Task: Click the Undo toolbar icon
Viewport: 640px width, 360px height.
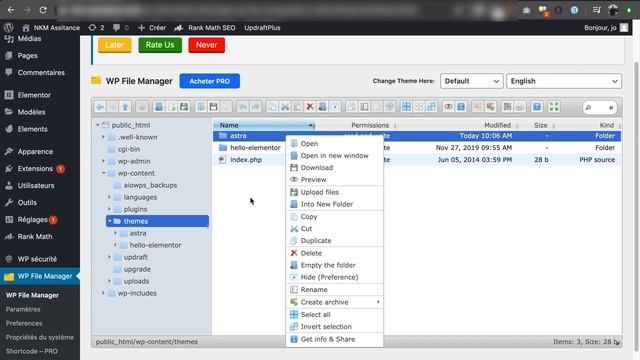Action: [x=243, y=107]
